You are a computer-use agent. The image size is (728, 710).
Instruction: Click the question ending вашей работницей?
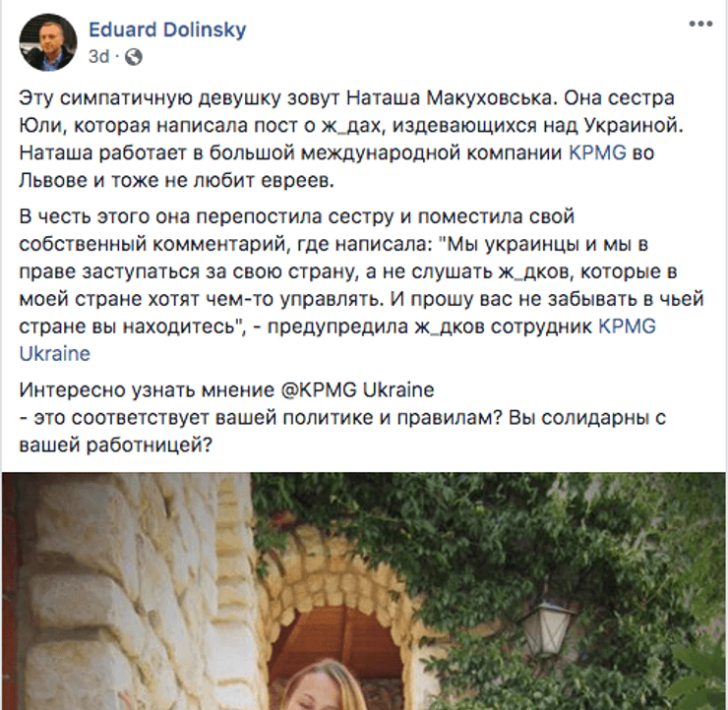pyautogui.click(x=342, y=431)
